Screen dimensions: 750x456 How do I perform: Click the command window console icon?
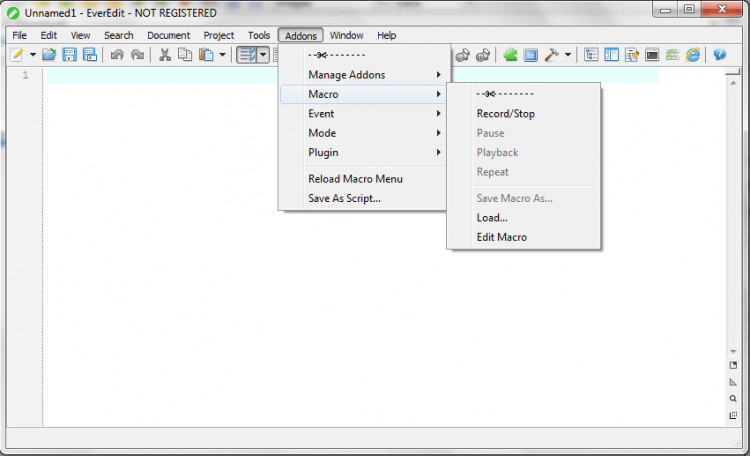[x=652, y=55]
